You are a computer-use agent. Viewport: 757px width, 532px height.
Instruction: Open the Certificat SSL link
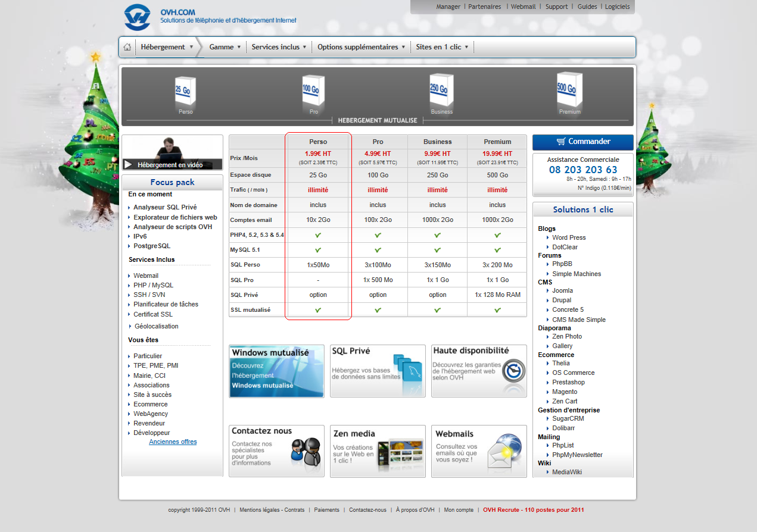[153, 315]
